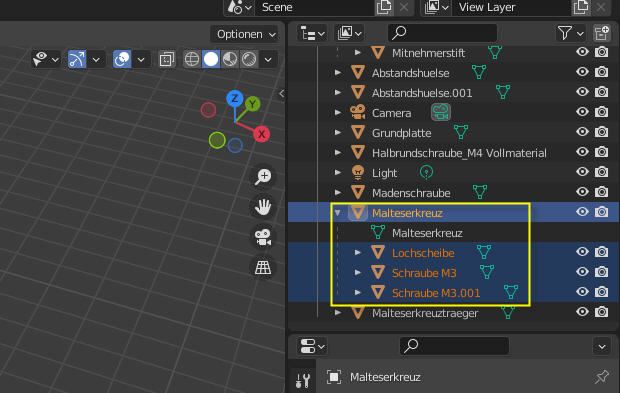This screenshot has height=393, width=620.
Task: Click the zoom view magnifier icon
Action: (x=263, y=176)
